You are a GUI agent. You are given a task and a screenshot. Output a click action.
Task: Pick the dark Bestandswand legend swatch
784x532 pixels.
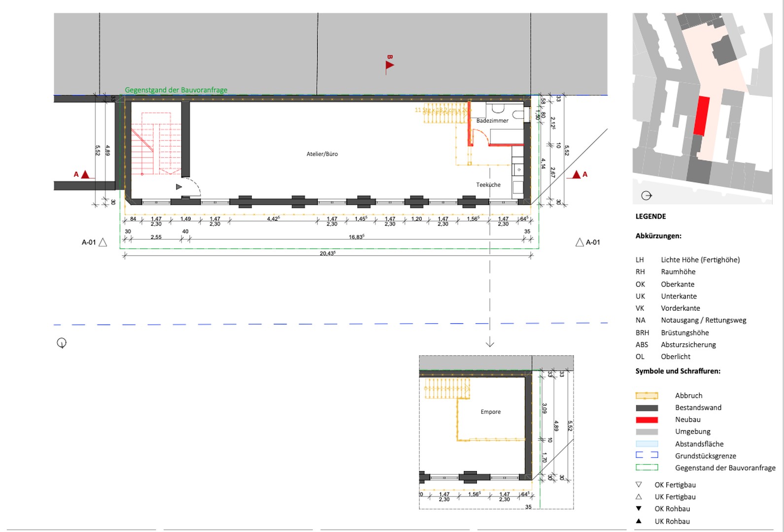click(x=647, y=408)
